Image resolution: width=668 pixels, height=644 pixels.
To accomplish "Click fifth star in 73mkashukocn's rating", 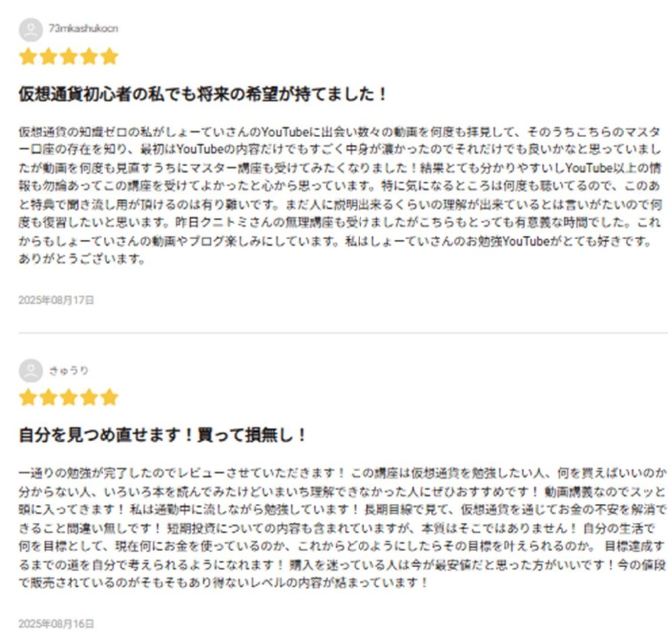I will [x=109, y=57].
